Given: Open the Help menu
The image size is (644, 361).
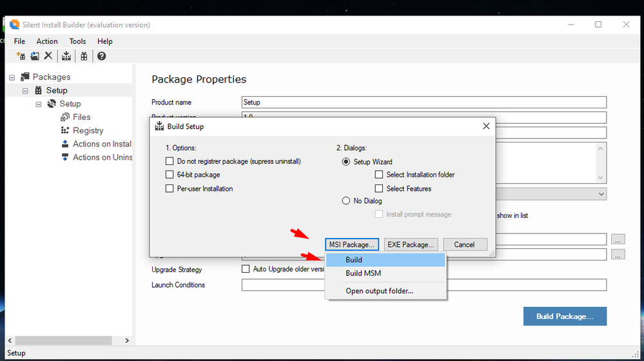Looking at the screenshot, I should [x=104, y=41].
